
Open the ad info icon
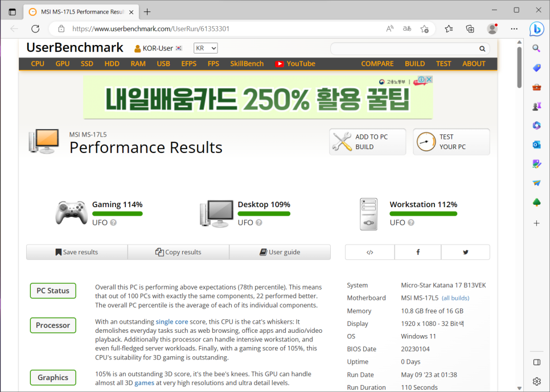tap(422, 79)
